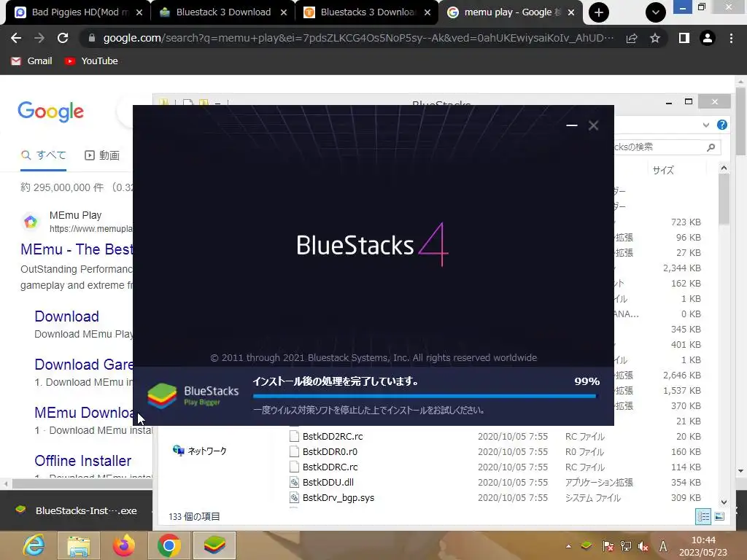Open the share page icon in address bar
This screenshot has width=747, height=560.
click(632, 38)
